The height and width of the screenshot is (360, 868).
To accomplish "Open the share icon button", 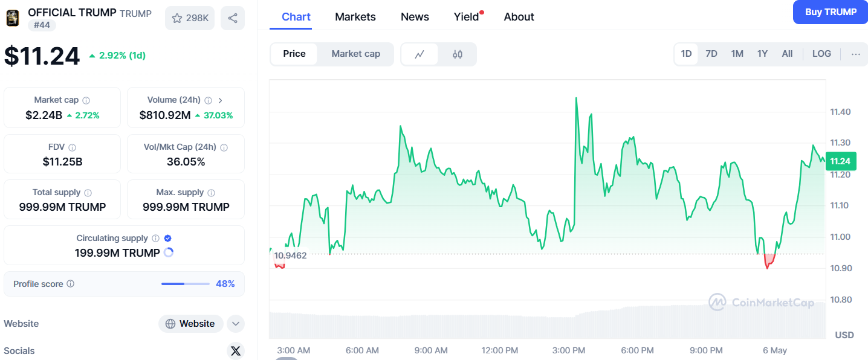I will point(233,18).
